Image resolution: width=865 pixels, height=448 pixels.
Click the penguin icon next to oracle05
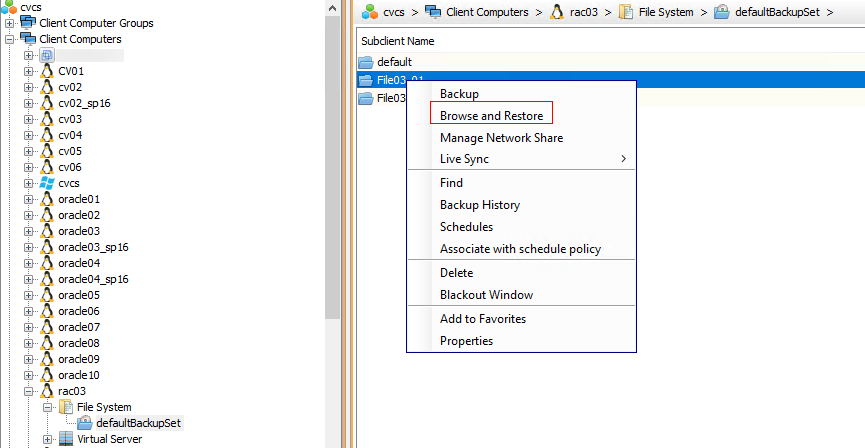point(46,295)
